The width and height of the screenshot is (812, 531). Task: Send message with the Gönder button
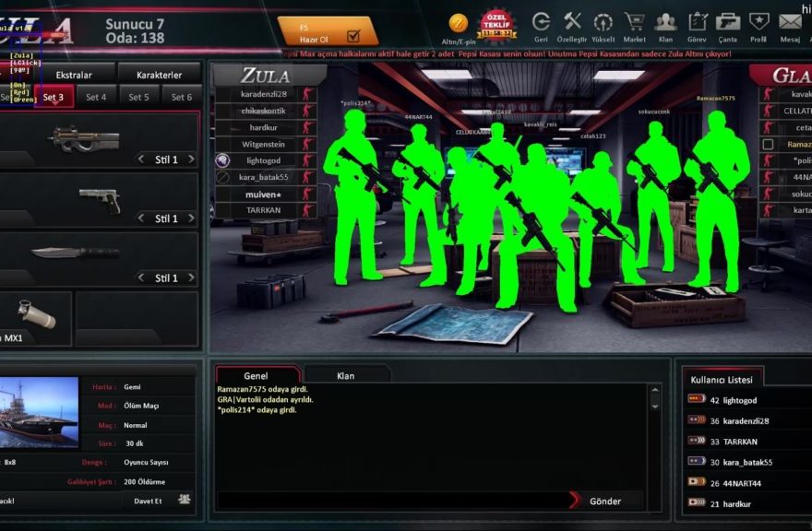tap(604, 501)
